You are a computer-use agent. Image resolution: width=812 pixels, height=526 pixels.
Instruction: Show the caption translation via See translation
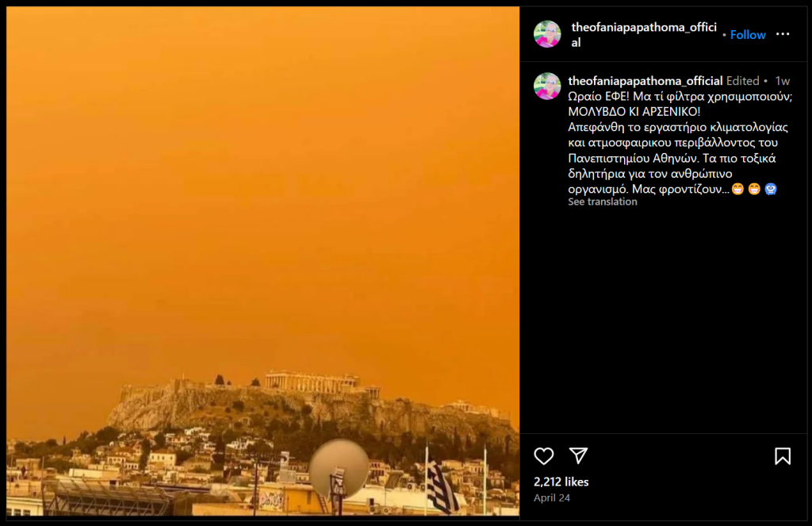pos(603,202)
